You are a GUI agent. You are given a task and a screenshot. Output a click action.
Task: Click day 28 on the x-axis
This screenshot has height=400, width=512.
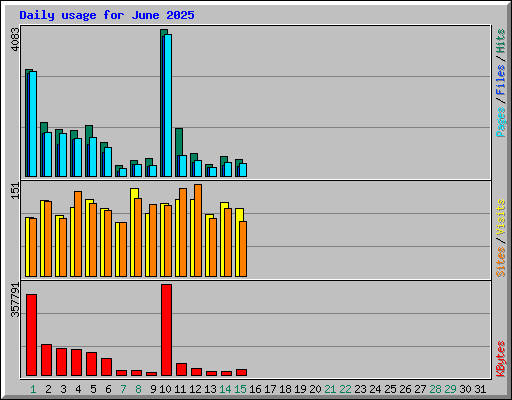pos(435,389)
